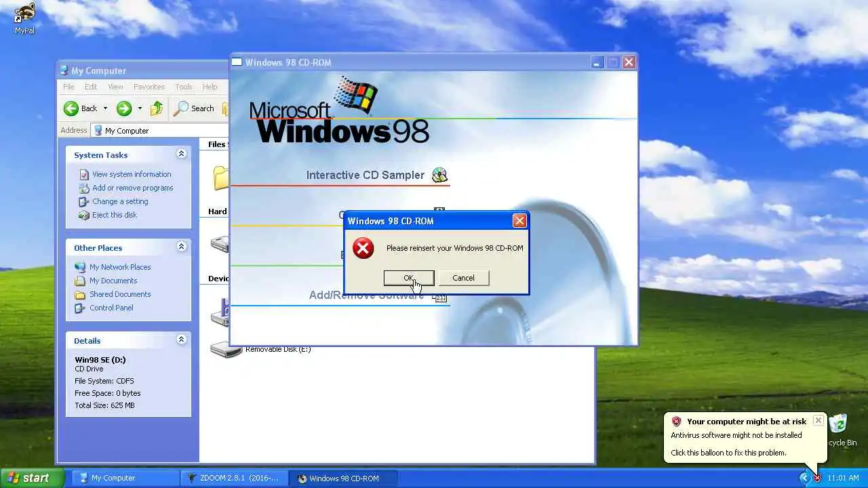Close the Windows 98 CD-ROM error dialog
The height and width of the screenshot is (488, 868).
519,220
